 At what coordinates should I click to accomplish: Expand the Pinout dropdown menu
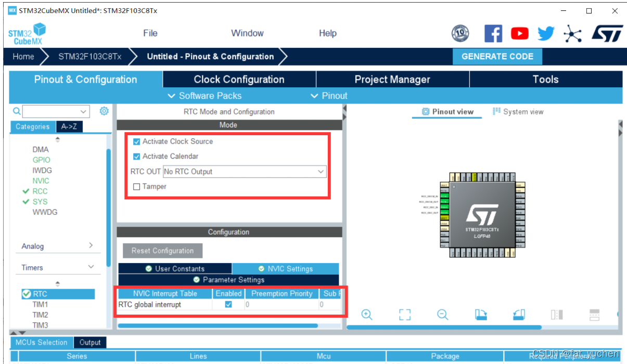[328, 96]
